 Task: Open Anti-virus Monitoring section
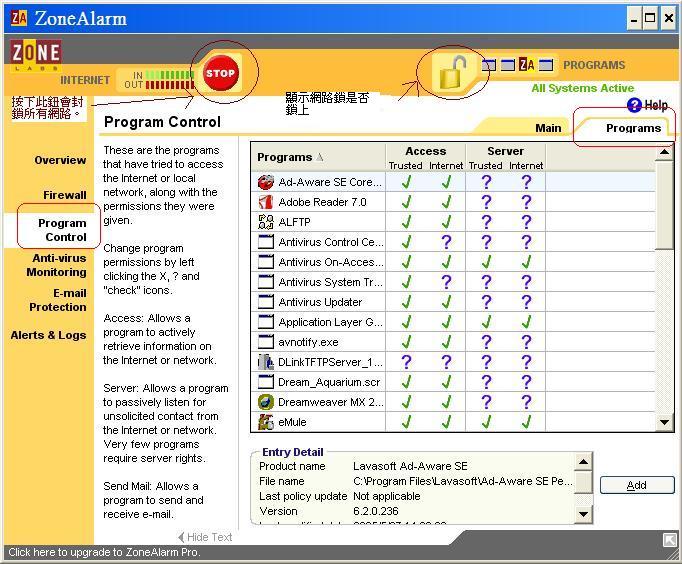57,265
